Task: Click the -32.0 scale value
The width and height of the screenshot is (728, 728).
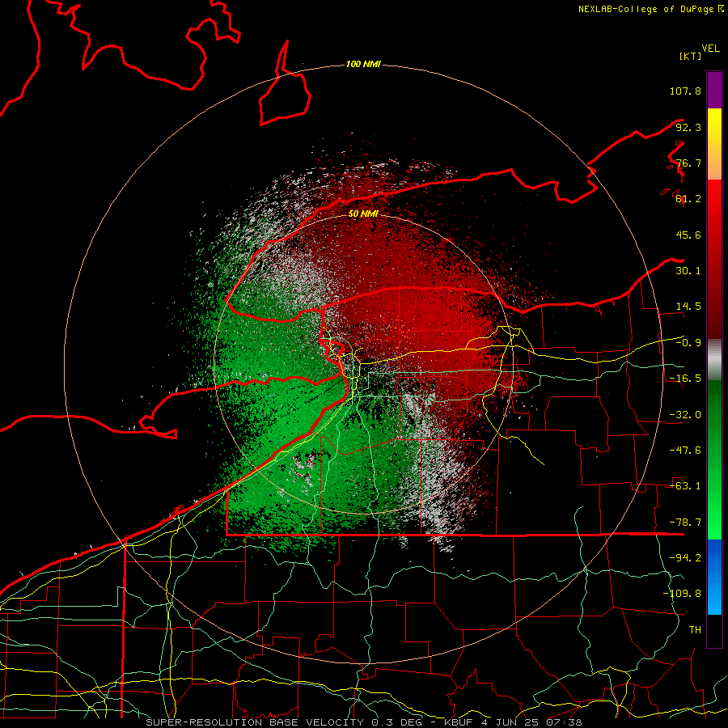Action: coord(685,415)
